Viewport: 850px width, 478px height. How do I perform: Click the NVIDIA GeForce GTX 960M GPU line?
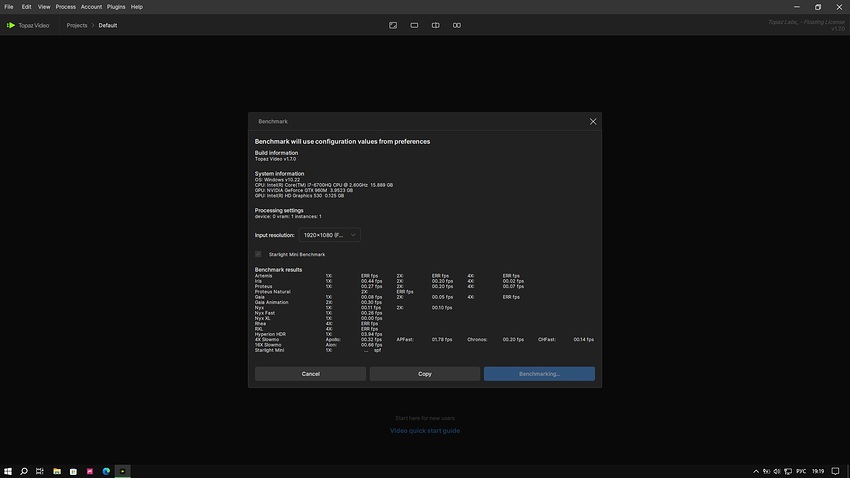304,190
